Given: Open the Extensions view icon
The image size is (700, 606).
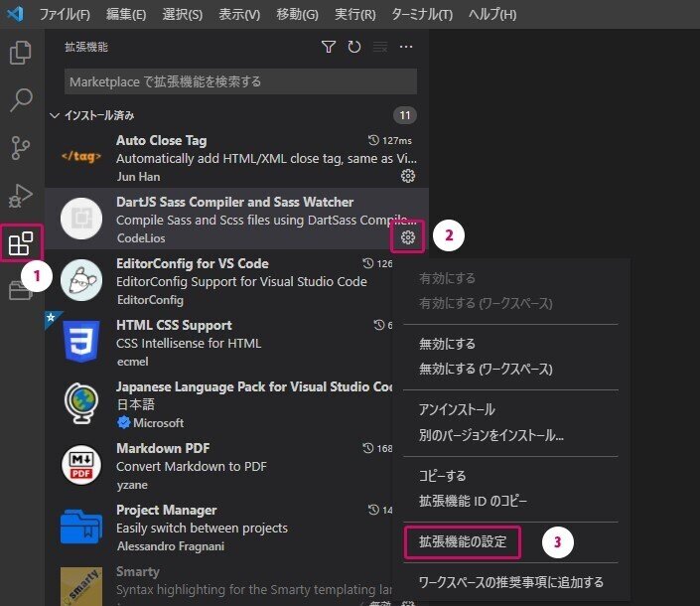Looking at the screenshot, I should (x=21, y=243).
